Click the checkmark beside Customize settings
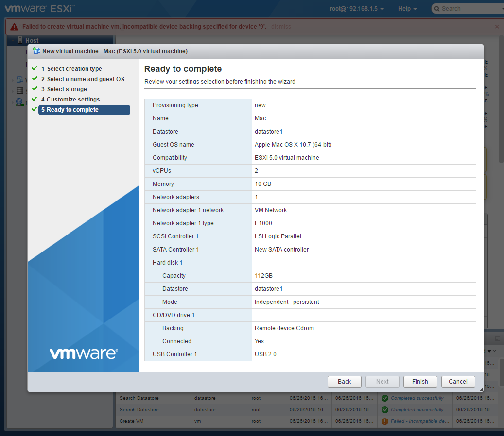Screen dimensions: 504x436 pos(35,99)
